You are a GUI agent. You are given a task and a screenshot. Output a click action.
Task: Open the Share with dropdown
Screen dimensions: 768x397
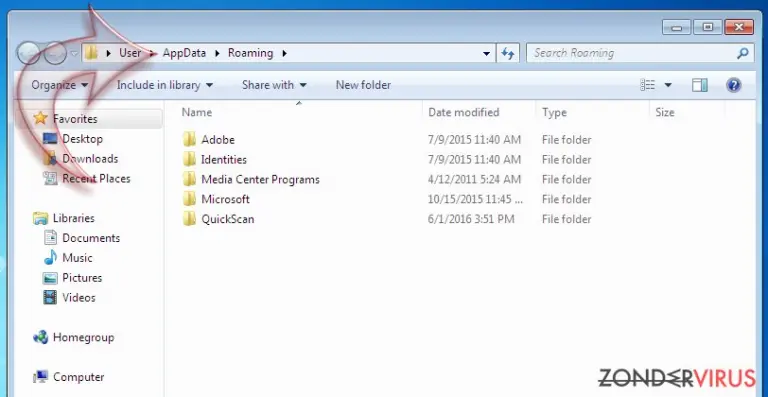[274, 85]
